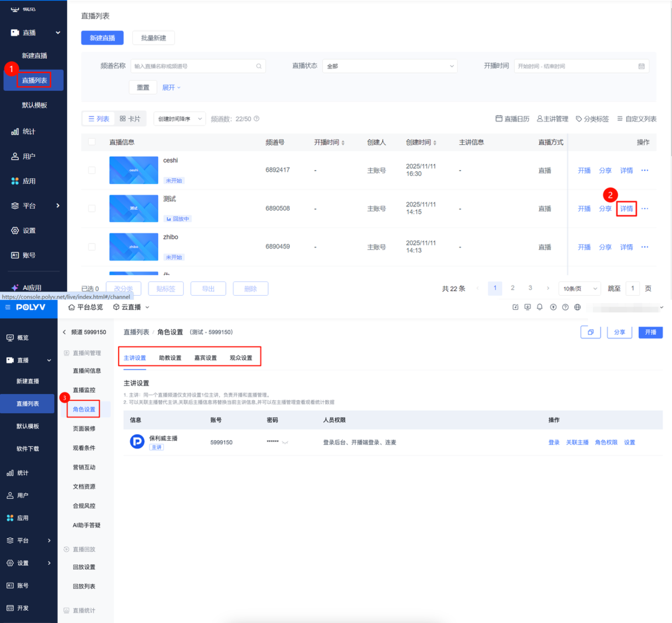Open more actions for the 测试 row
672x623 pixels.
pos(645,209)
